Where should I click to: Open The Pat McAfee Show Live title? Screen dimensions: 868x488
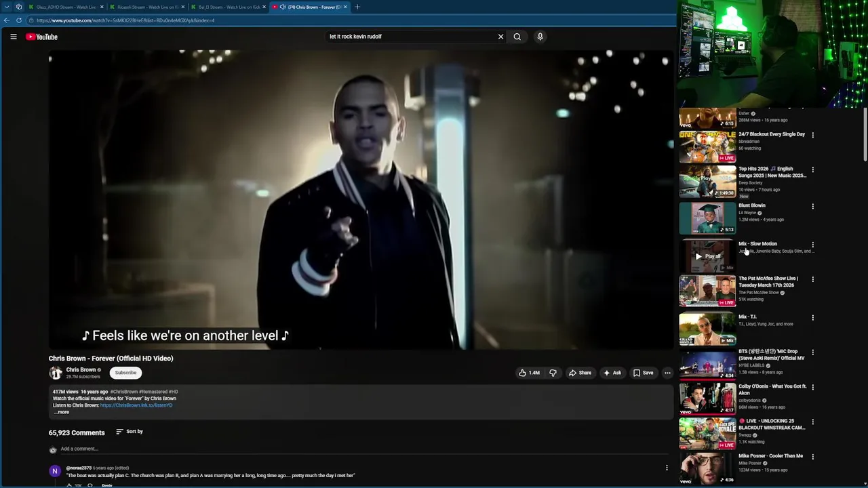[768, 282]
